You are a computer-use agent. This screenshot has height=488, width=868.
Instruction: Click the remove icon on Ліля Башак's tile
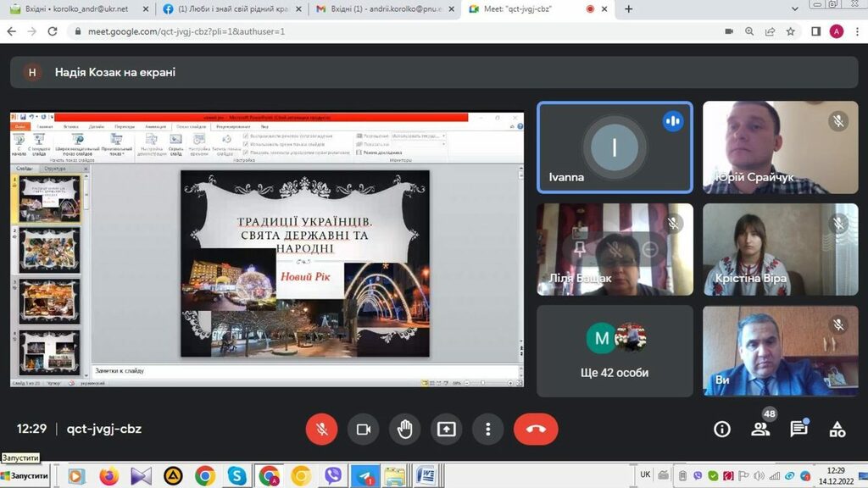point(650,248)
